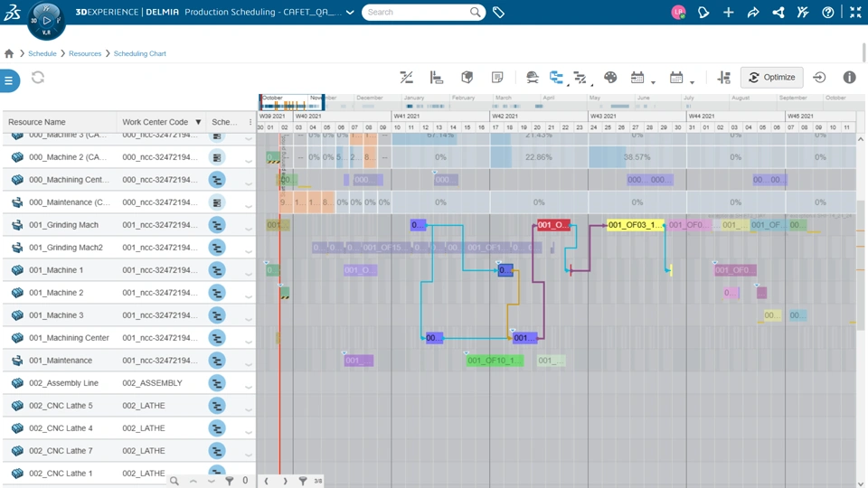The height and width of the screenshot is (488, 868).
Task: Click into the Search input field
Action: (x=418, y=12)
